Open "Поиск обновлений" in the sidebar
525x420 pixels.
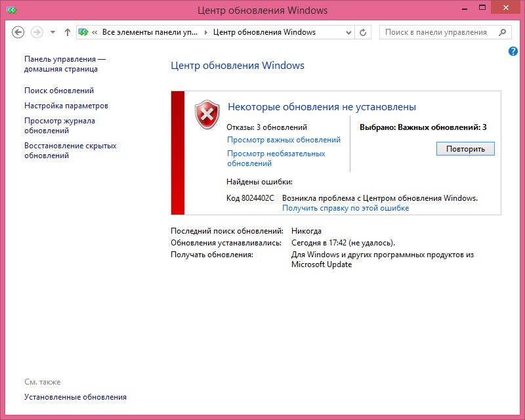(59, 91)
